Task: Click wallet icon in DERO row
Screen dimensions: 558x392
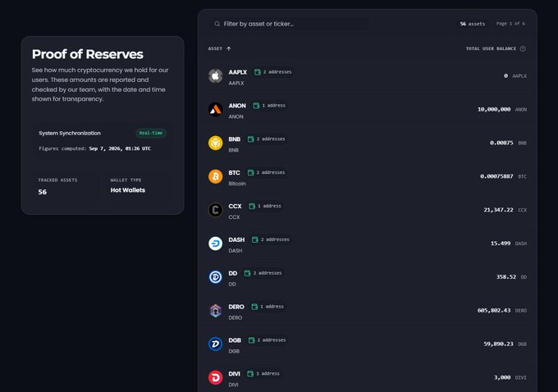Action: (x=254, y=306)
